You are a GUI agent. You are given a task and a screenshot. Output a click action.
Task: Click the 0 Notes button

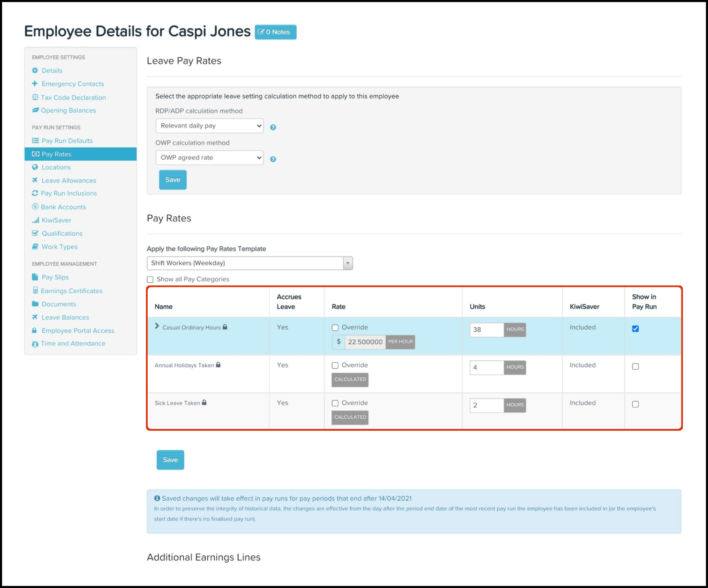click(275, 32)
